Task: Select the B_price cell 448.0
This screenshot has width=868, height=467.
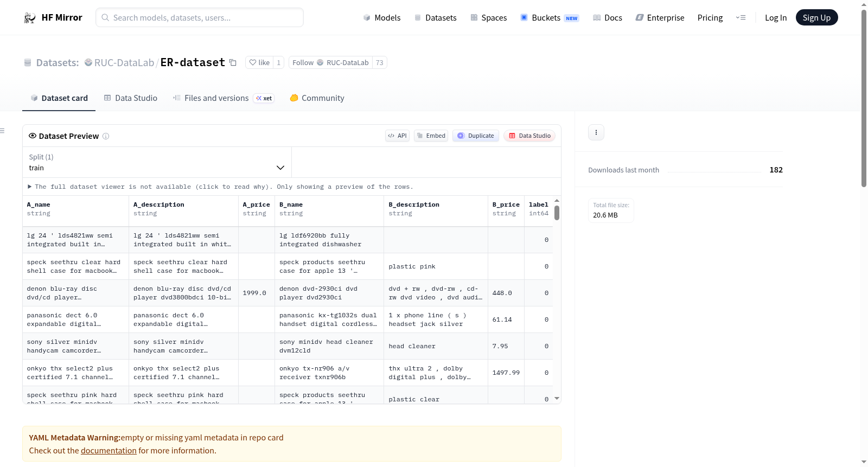Action: [x=506, y=293]
